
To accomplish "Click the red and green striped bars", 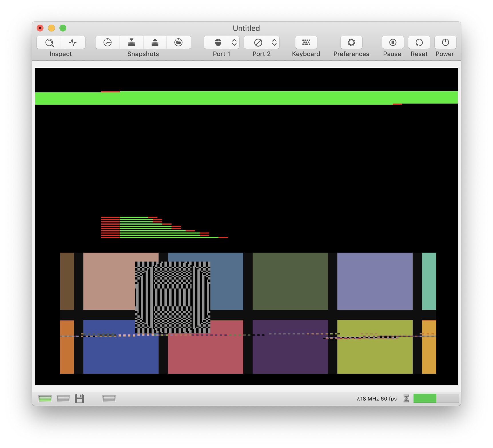I will click(x=164, y=227).
